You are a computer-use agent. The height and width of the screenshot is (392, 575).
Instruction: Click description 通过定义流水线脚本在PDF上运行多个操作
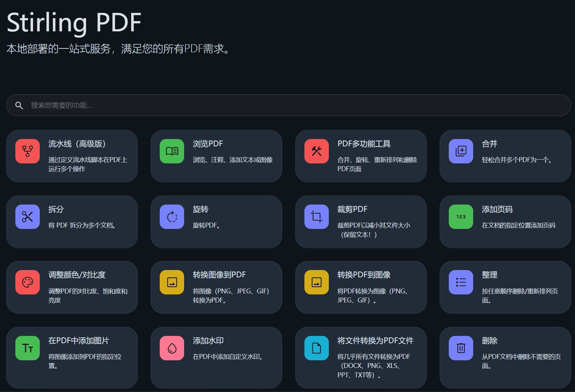(88, 164)
